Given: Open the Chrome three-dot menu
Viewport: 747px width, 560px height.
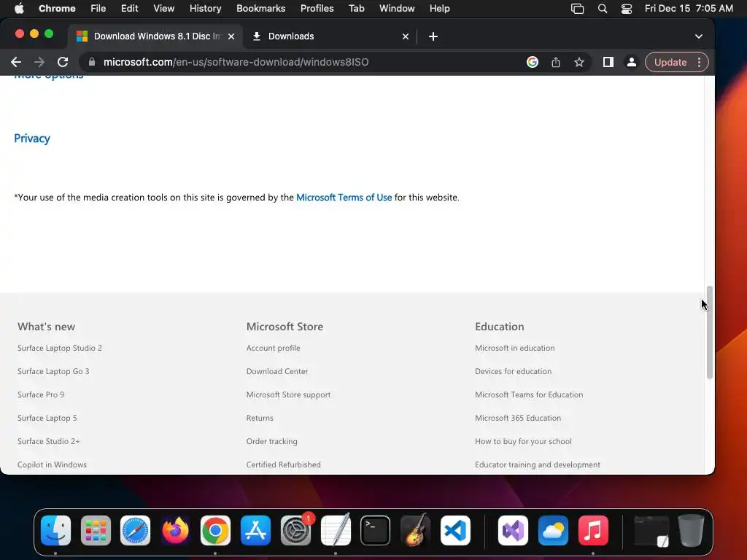Looking at the screenshot, I should tap(699, 63).
